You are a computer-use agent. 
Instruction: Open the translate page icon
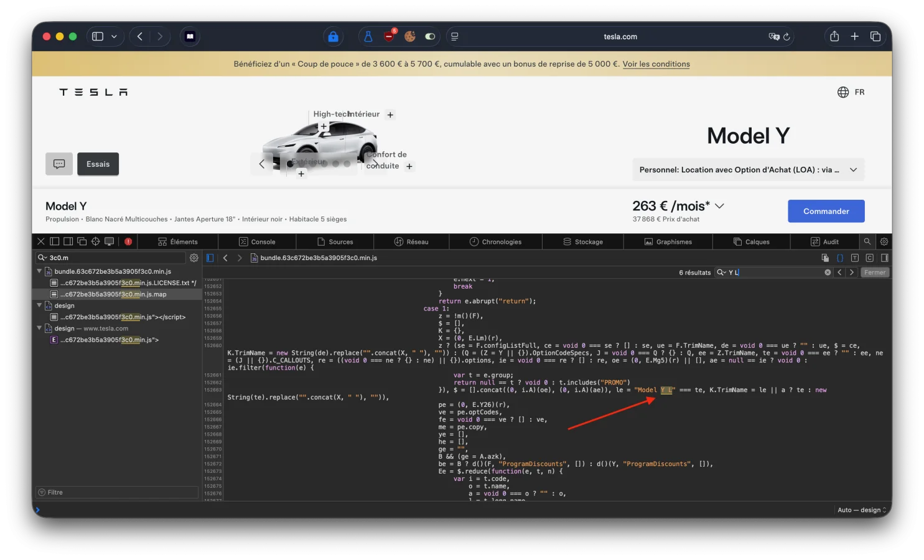[774, 37]
